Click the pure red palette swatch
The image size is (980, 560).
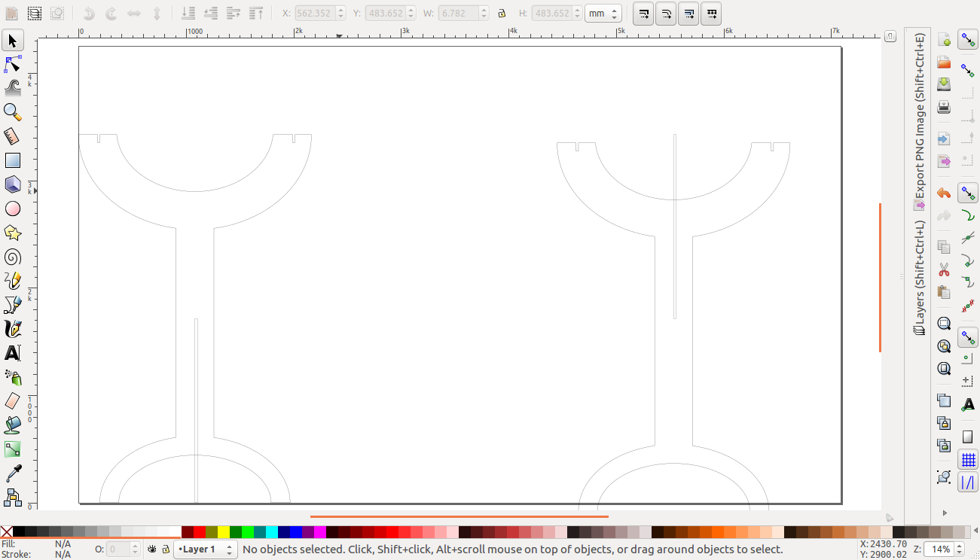200,532
